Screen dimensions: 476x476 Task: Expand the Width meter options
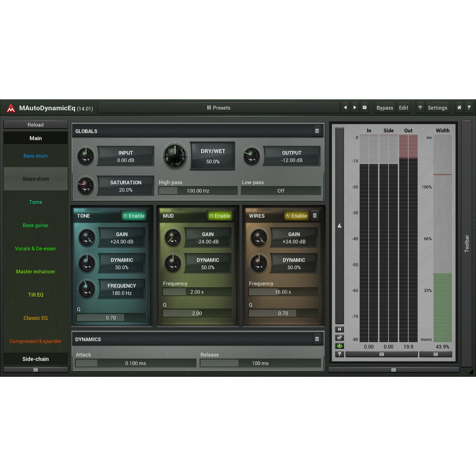pos(436,354)
